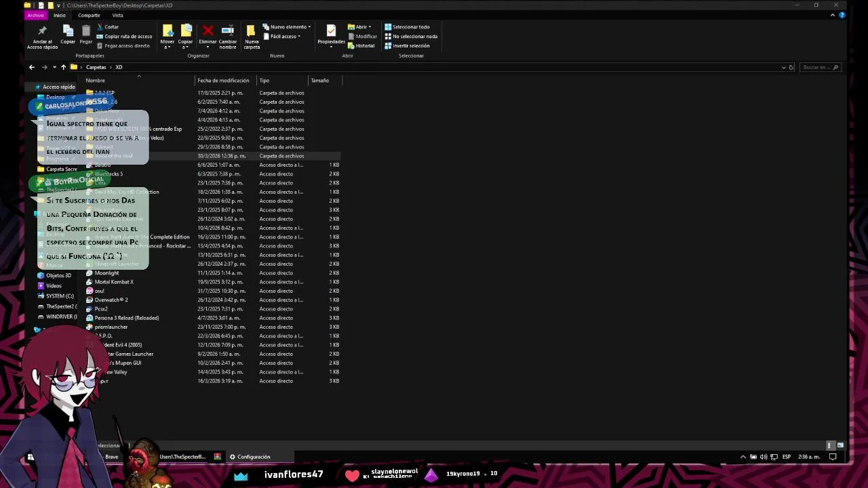Switch to the Inicio ribbon tab
The height and width of the screenshot is (488, 868).
[60, 15]
